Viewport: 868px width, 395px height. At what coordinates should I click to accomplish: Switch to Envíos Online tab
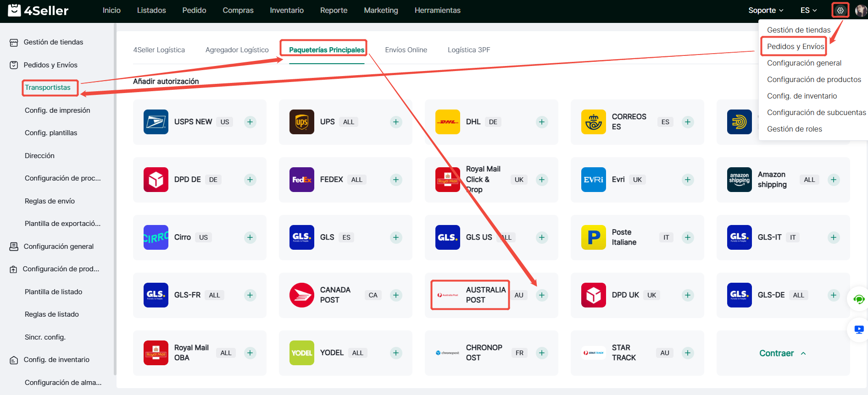tap(406, 50)
